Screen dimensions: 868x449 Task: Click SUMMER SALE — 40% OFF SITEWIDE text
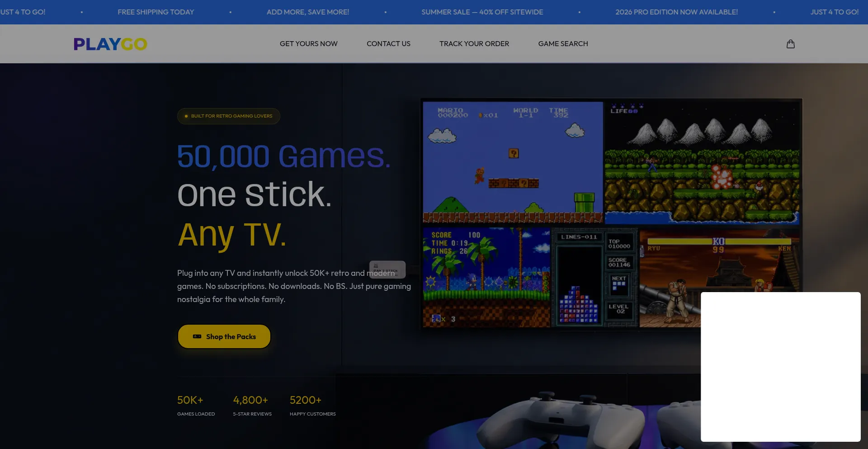pyautogui.click(x=482, y=12)
